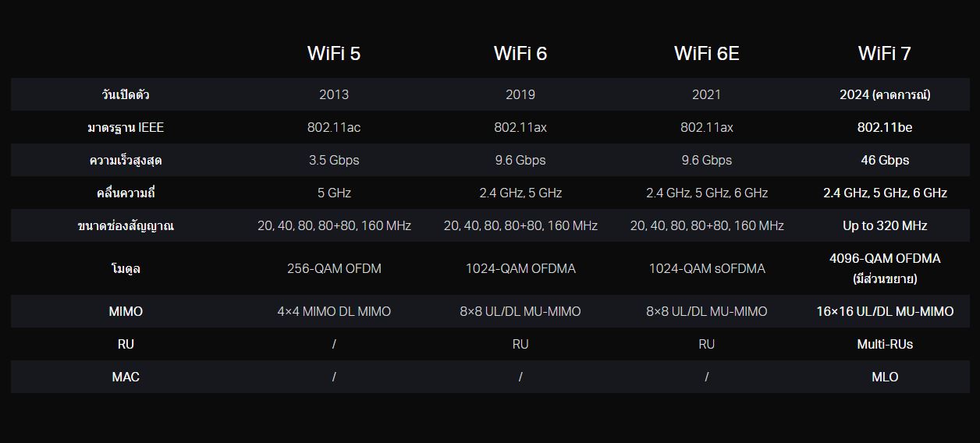Screen dimensions: 980x443
Task: Click the 16×16 UL/DL MU-MIMO cell
Action: coord(884,311)
